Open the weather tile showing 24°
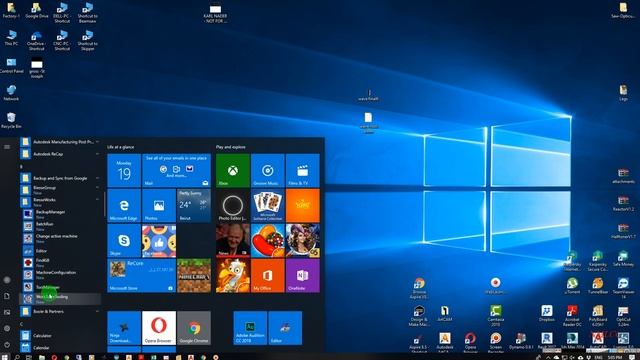Image resolution: width=640 pixels, height=360 pixels. point(194,205)
